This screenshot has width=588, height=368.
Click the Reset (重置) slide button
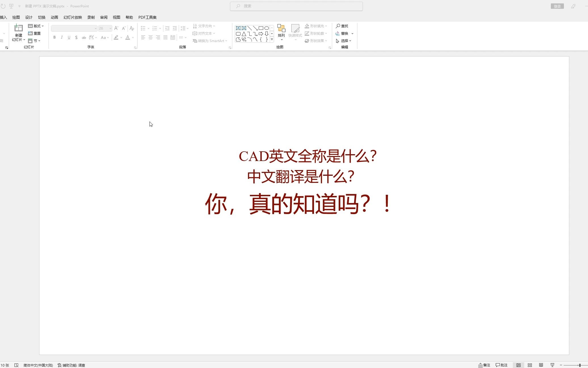tap(34, 33)
